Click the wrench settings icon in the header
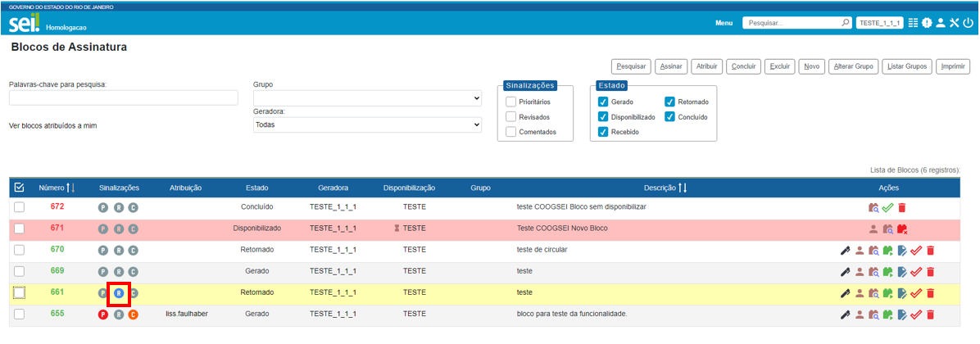Image resolution: width=980 pixels, height=344 pixels. point(954,23)
